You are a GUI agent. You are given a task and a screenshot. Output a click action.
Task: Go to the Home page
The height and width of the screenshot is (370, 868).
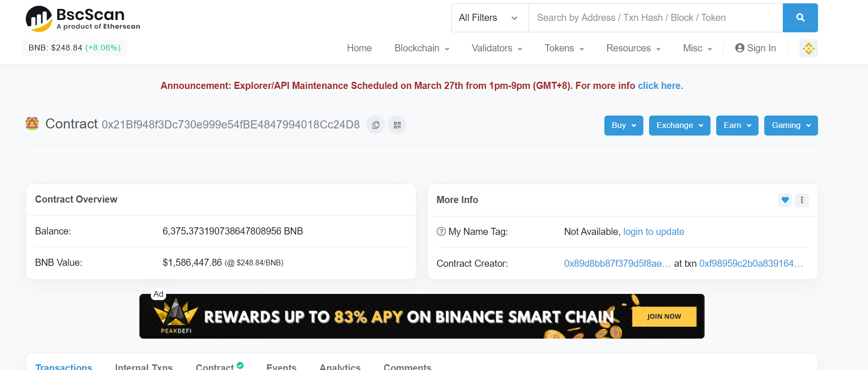point(359,48)
